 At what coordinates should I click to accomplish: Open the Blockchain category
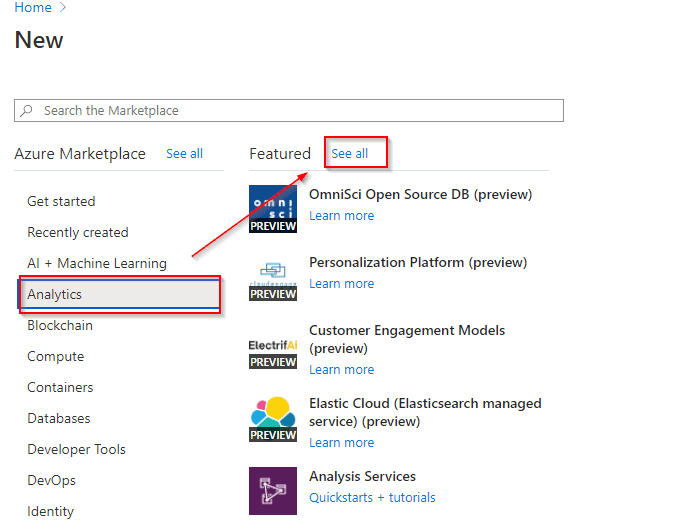click(x=60, y=325)
